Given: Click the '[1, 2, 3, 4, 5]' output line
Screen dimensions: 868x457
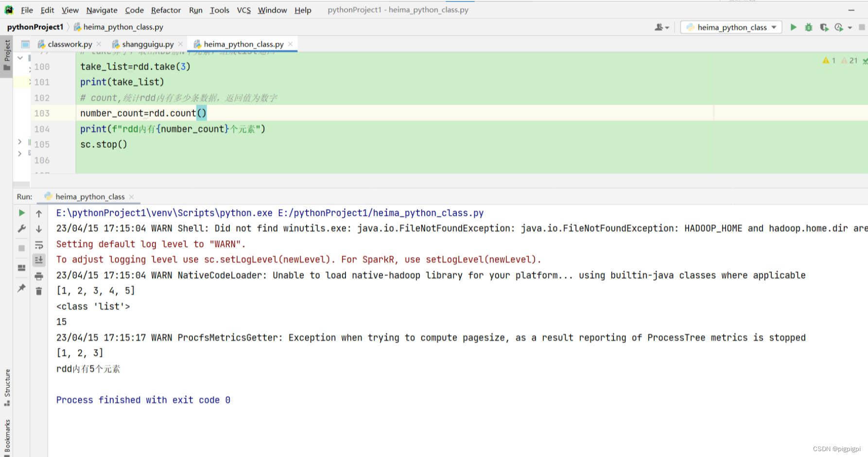Looking at the screenshot, I should pos(96,291).
